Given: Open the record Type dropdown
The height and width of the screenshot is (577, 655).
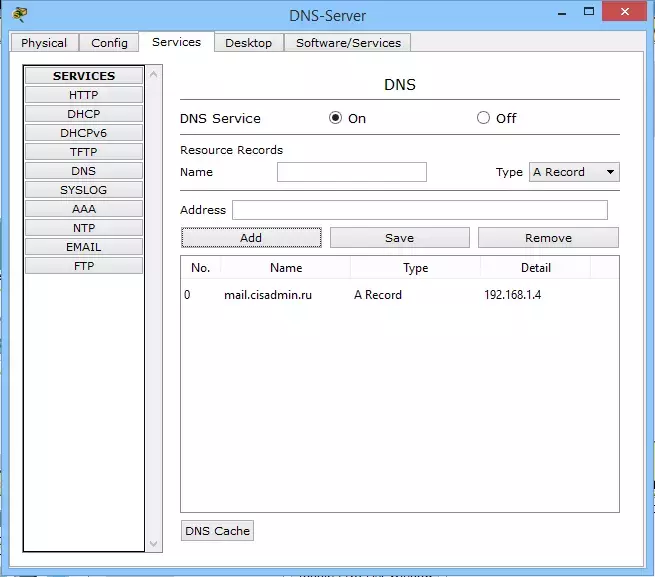Looking at the screenshot, I should (x=574, y=172).
